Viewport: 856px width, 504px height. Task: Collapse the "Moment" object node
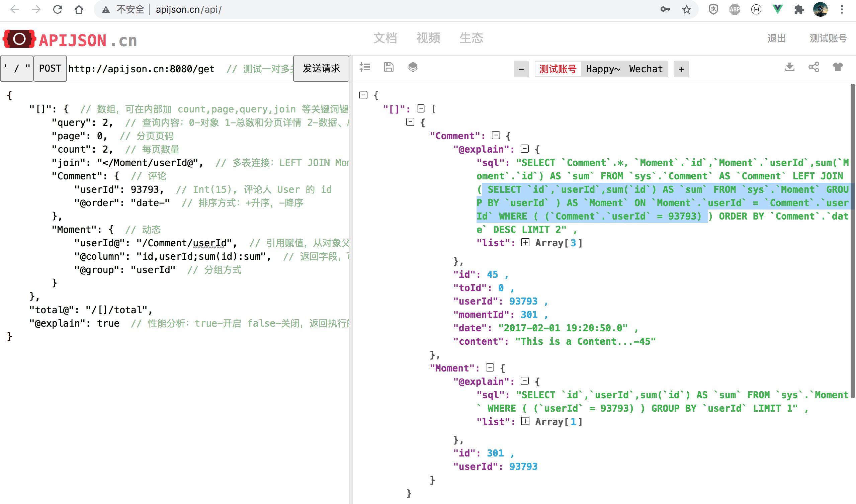pyautogui.click(x=490, y=367)
